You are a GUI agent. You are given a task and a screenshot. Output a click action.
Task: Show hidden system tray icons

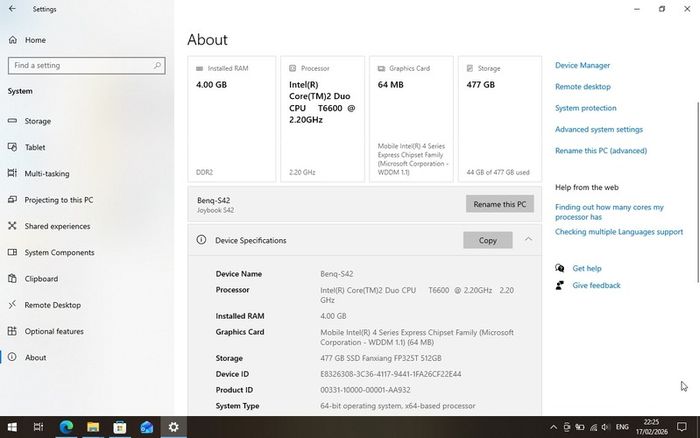pyautogui.click(x=553, y=427)
